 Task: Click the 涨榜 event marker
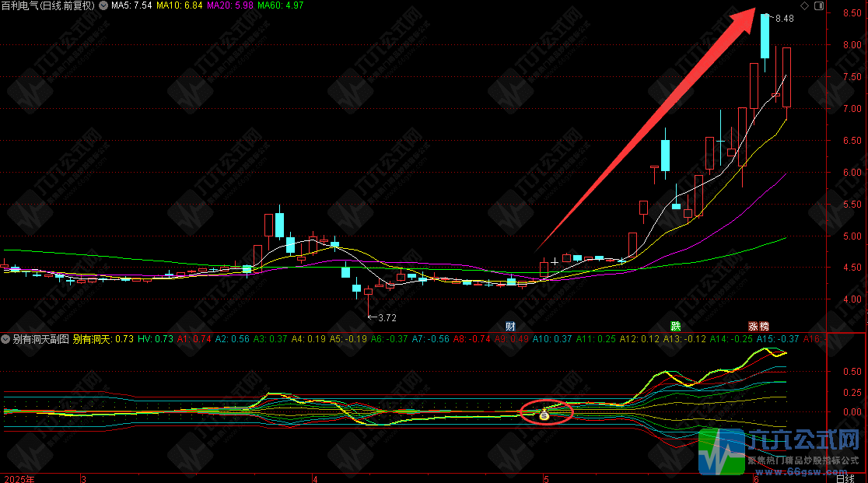[x=758, y=327]
